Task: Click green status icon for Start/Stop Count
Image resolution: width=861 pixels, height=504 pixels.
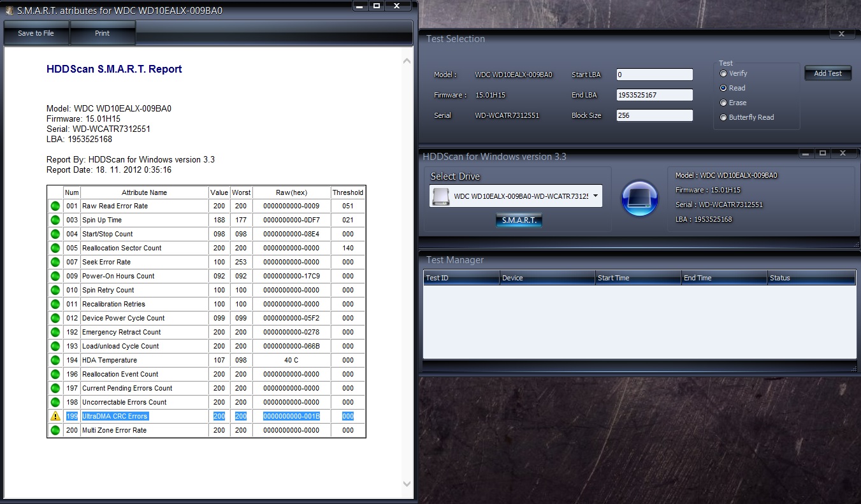Action: pyautogui.click(x=55, y=234)
